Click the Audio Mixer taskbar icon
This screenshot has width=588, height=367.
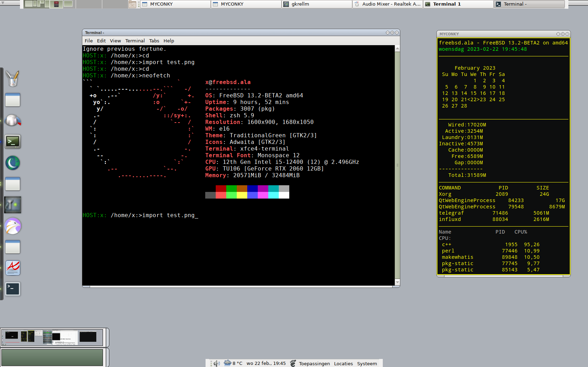point(357,4)
